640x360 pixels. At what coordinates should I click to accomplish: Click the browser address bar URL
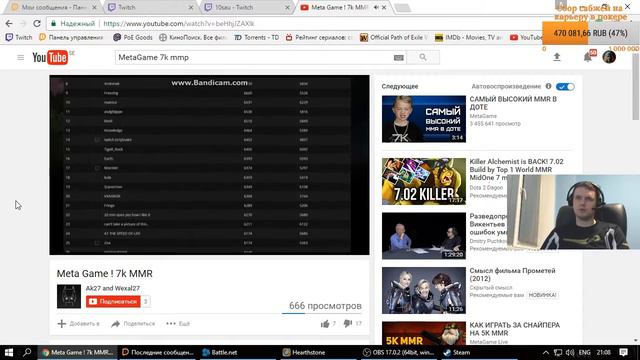(x=179, y=24)
